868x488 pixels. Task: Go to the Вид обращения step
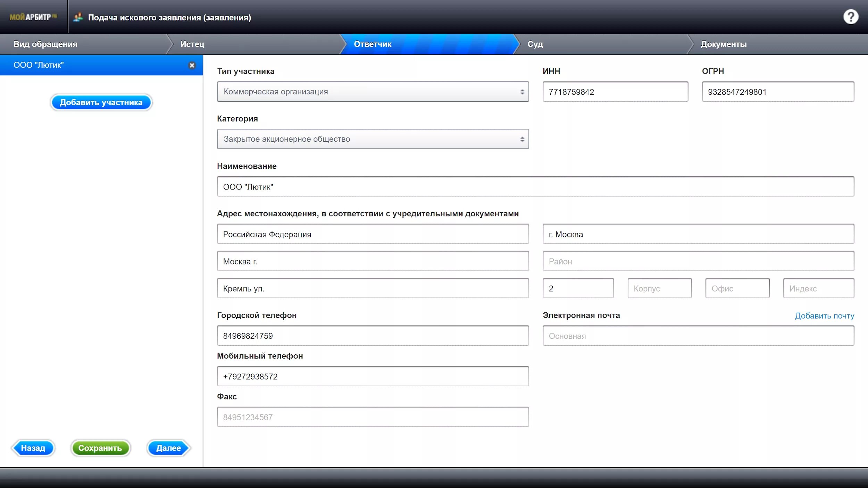tap(45, 44)
